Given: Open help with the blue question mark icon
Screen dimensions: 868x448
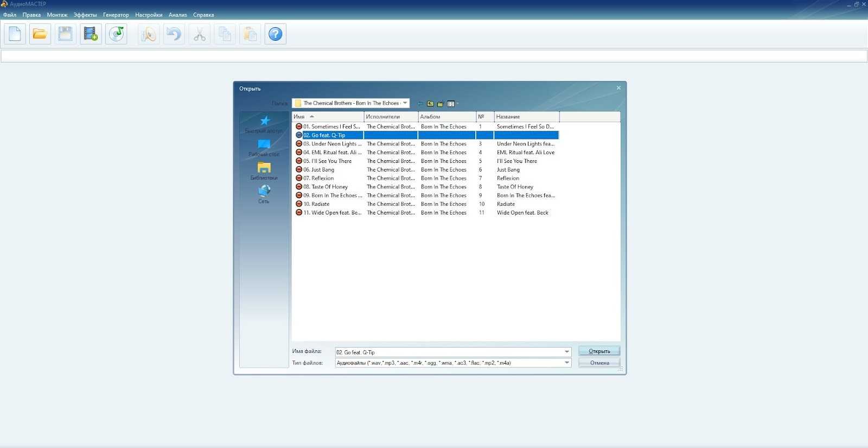Looking at the screenshot, I should pos(276,34).
